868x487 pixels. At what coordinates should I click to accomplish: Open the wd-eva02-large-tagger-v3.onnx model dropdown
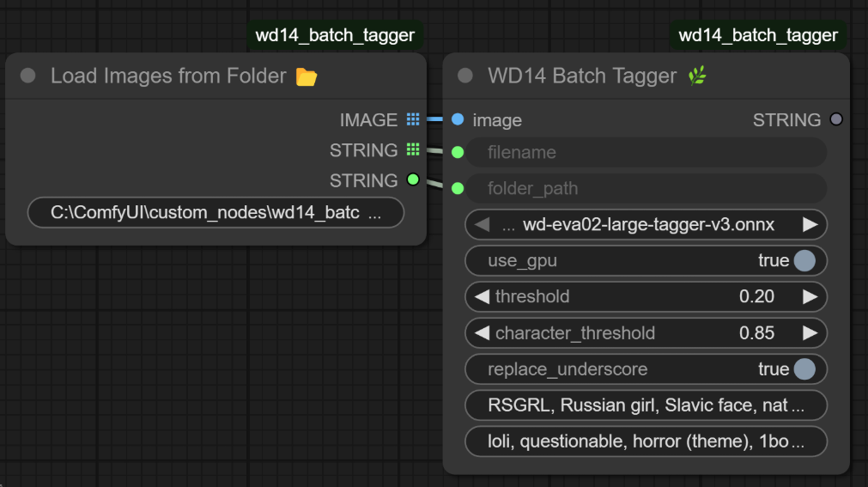[x=646, y=225]
